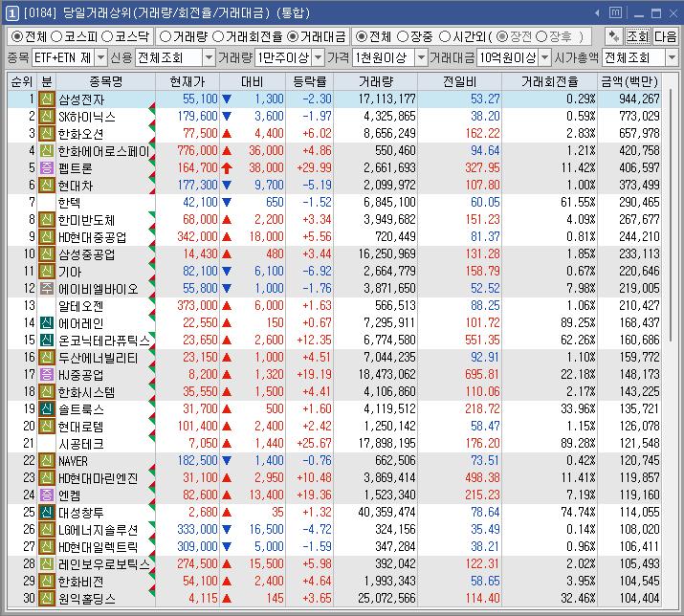Select the 두산에너빌리티 stock name
684x616 pixels.
pos(98,358)
